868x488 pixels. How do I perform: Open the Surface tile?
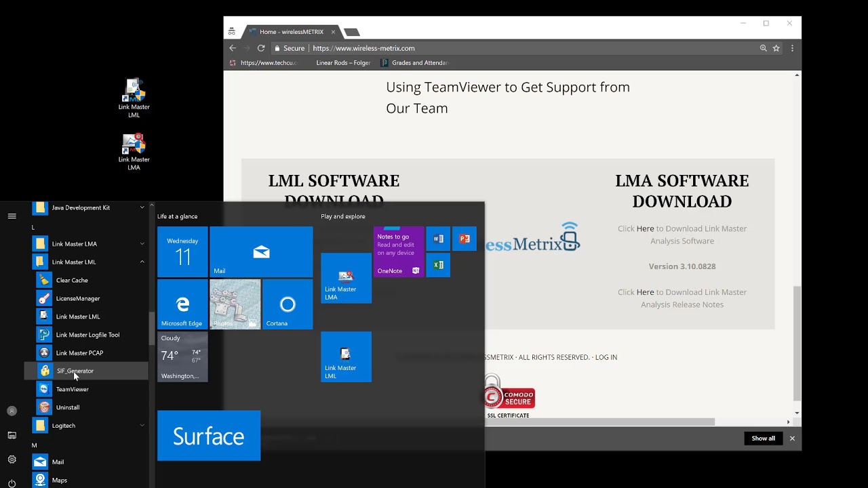point(209,436)
